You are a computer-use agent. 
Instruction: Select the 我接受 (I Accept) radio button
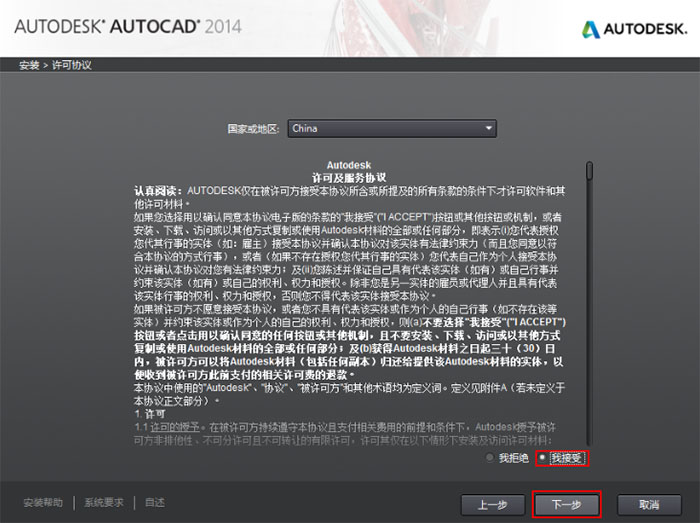[x=542, y=458]
